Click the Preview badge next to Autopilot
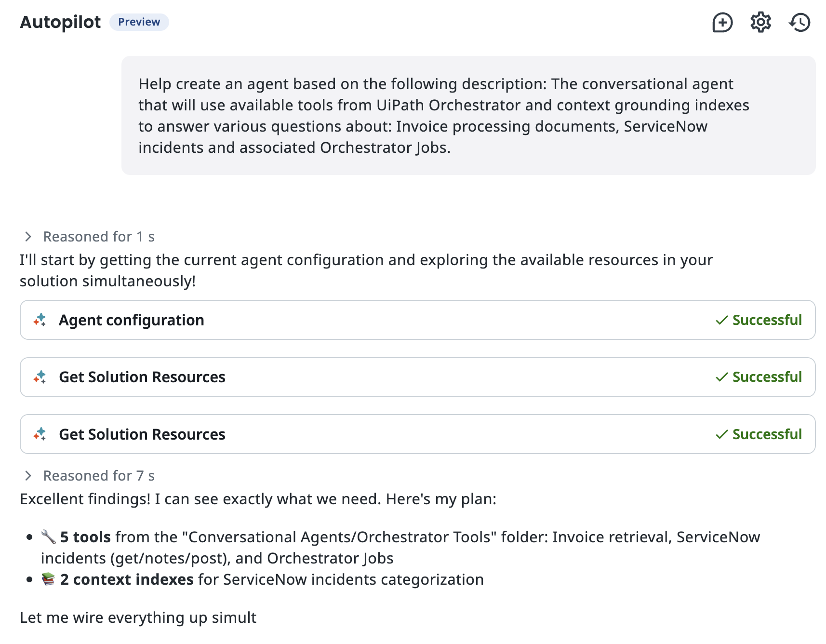 pyautogui.click(x=139, y=22)
